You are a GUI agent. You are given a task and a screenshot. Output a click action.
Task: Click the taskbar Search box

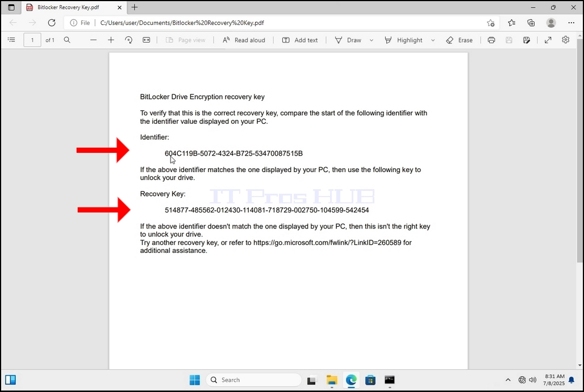coord(253,380)
